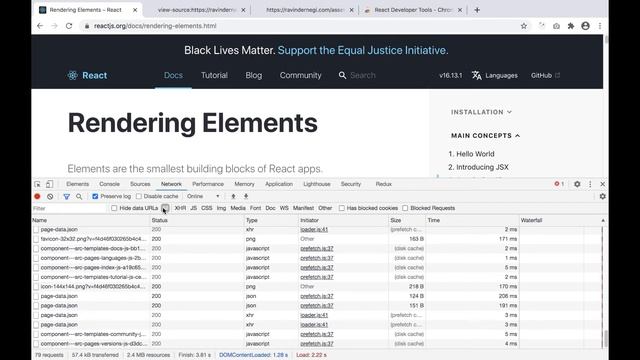Viewport: 640px width, 360px height.
Task: Open the Chrome profile avatar
Action: 585,26
